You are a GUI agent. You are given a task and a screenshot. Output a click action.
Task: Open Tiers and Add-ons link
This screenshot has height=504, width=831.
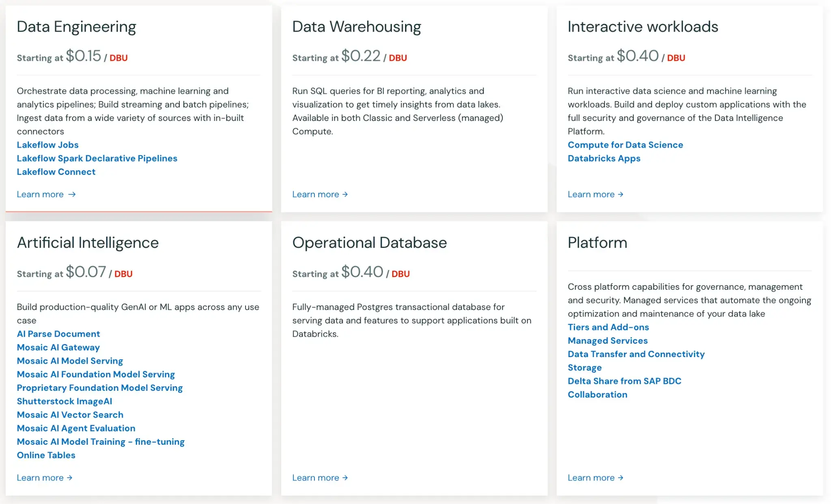[x=608, y=327]
